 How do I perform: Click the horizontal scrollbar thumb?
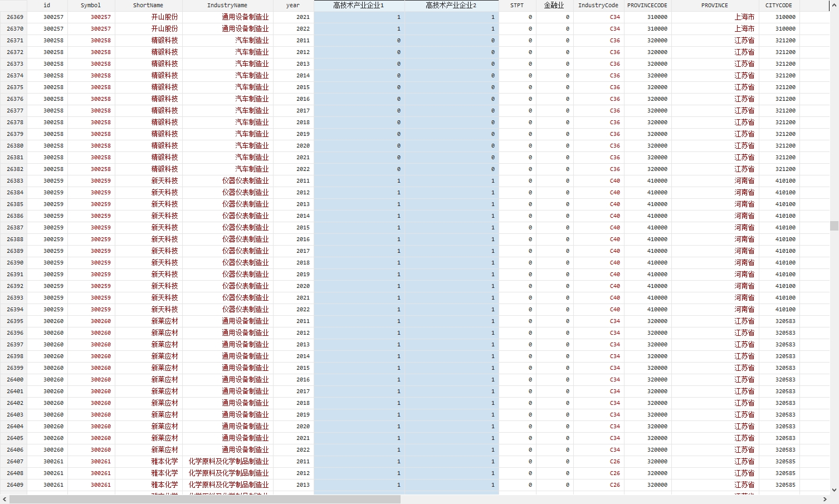(x=205, y=500)
